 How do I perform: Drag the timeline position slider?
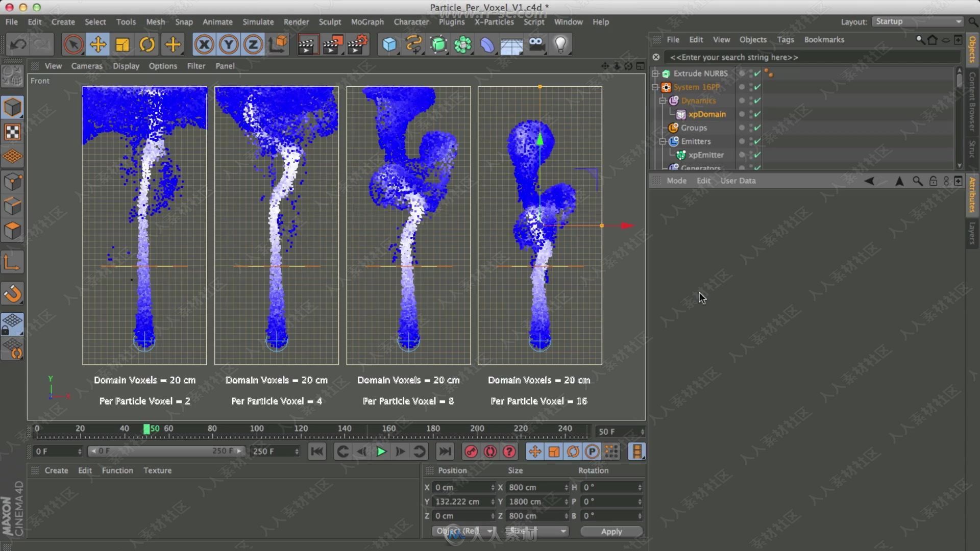click(146, 428)
